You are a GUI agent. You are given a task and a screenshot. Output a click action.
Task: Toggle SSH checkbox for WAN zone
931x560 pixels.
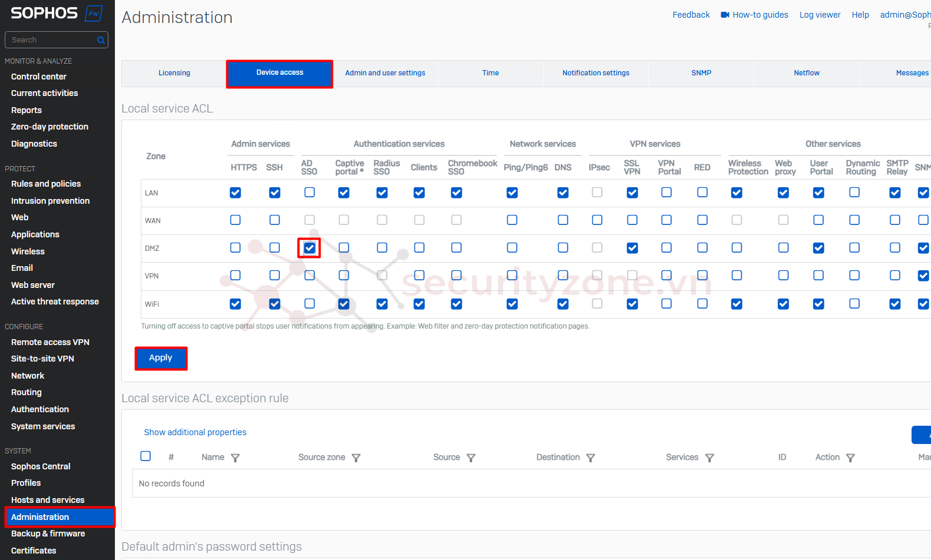275,220
